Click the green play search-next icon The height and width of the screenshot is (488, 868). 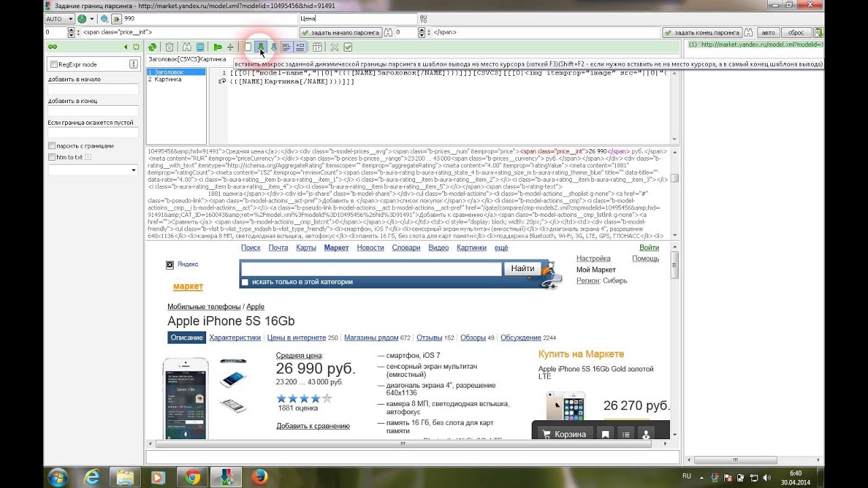117,19
